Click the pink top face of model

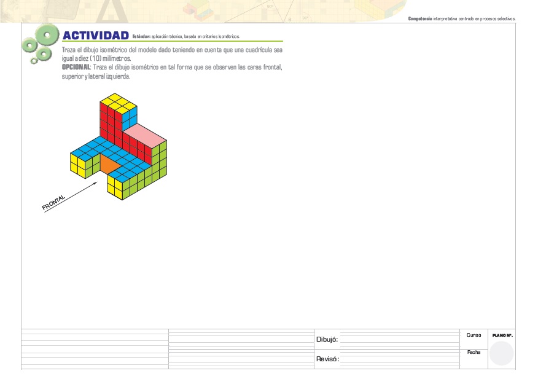click(144, 133)
